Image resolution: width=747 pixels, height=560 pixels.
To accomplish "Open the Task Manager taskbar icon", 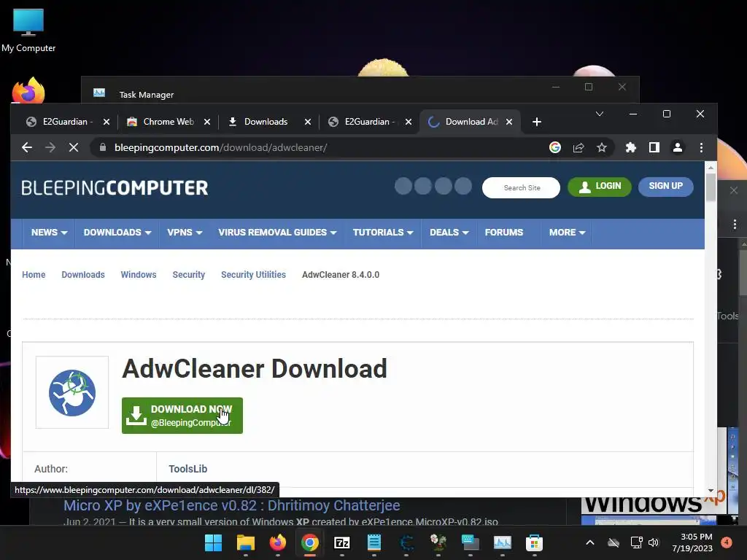I will pos(502,542).
